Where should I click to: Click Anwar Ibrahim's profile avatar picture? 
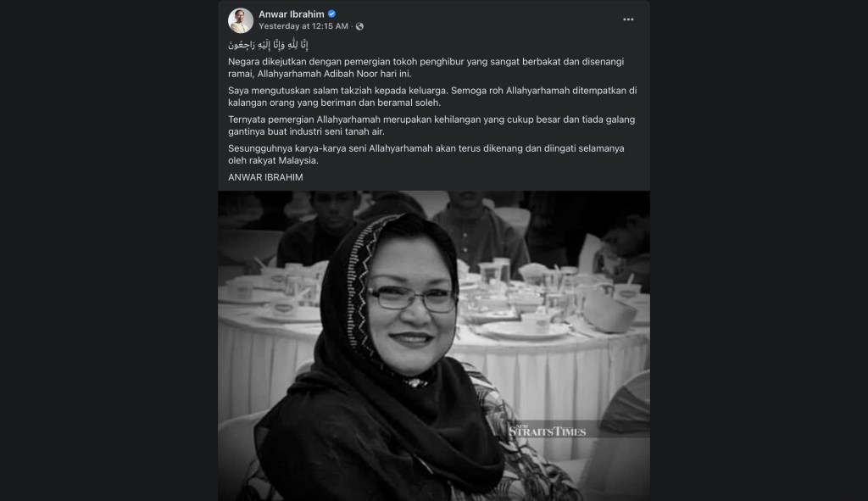click(241, 20)
